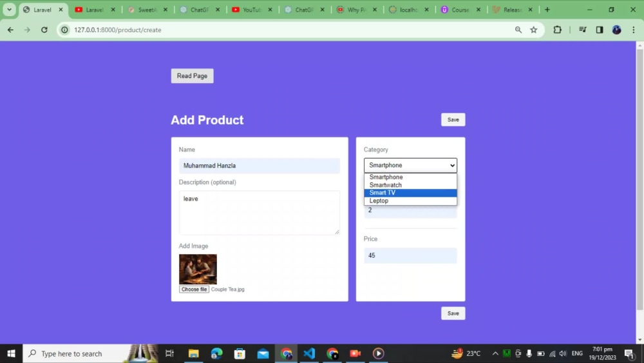Viewport: 644px width, 363px height.
Task: Switch to the Course tab
Action: click(x=461, y=10)
